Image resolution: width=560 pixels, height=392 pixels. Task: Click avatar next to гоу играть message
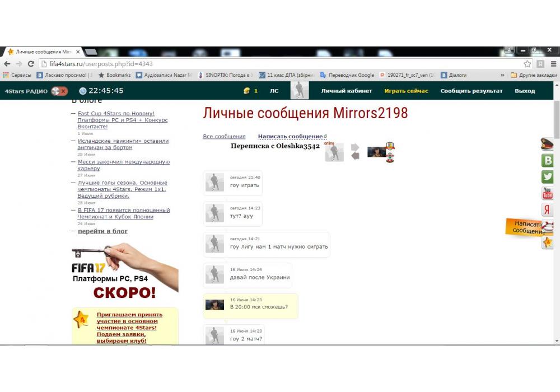pos(214,183)
